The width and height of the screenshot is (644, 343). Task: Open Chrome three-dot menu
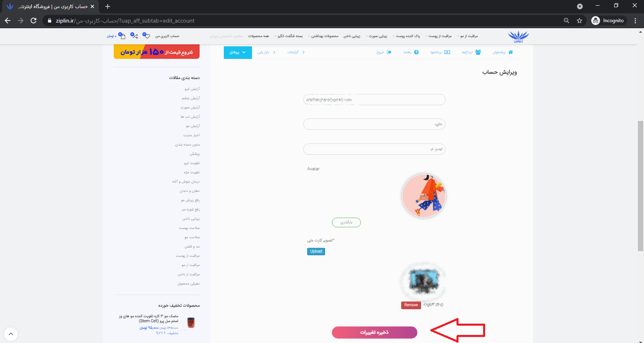(636, 21)
